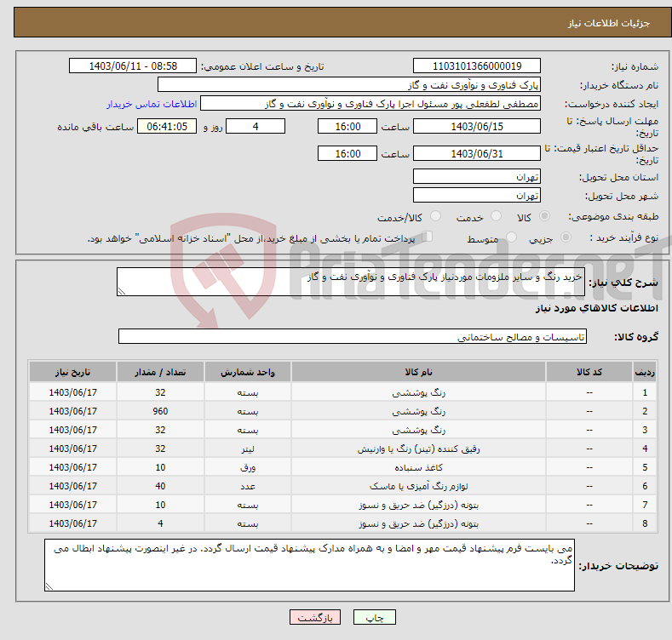Click the resize grip of شرح کلی نیاز
This screenshot has width=672, height=640.
coord(122,291)
